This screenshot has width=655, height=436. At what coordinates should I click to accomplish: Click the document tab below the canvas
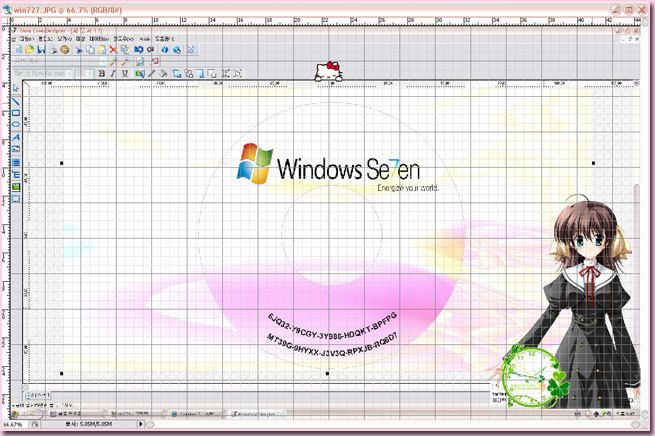(x=37, y=395)
